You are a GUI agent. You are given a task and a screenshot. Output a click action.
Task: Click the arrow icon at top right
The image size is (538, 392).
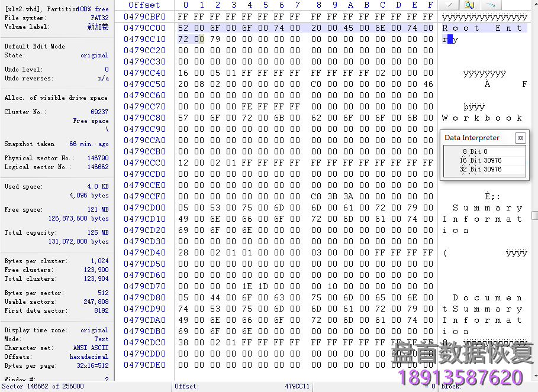[x=490, y=5]
